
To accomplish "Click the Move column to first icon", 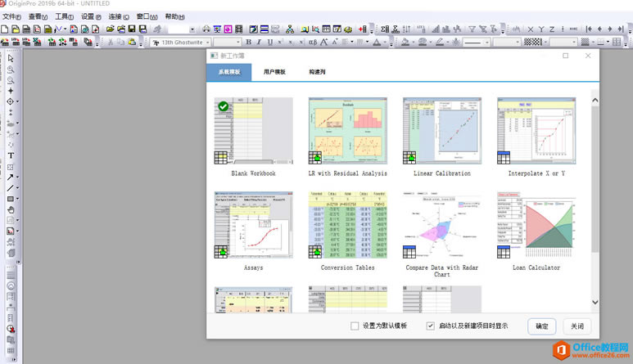I will click(x=589, y=29).
